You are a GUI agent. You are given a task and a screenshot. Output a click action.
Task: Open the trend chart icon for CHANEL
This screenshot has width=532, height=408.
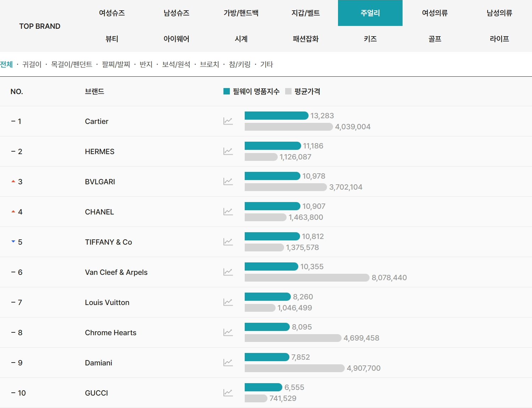pos(228,212)
